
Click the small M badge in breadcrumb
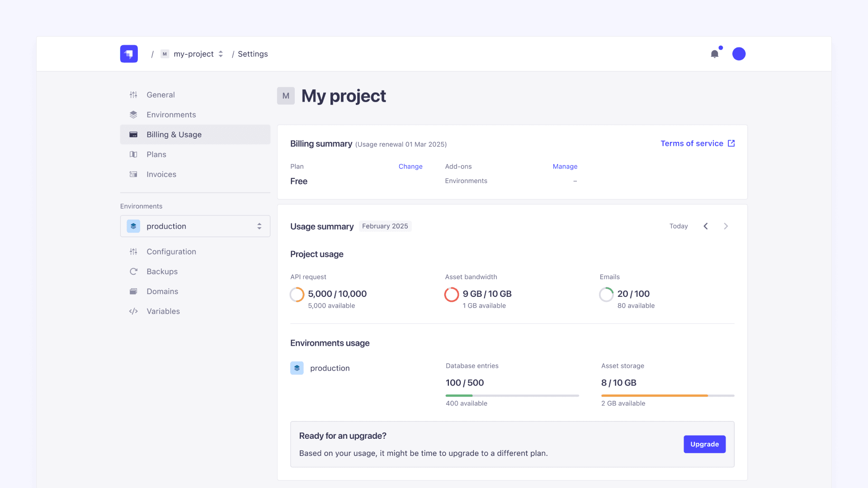[x=165, y=54]
